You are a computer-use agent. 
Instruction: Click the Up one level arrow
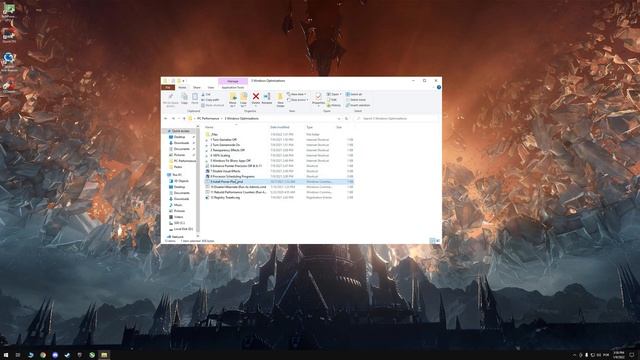click(x=184, y=118)
